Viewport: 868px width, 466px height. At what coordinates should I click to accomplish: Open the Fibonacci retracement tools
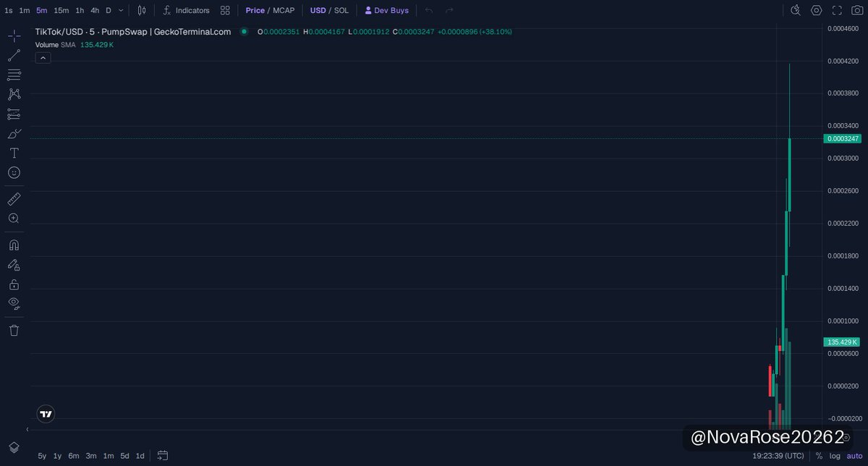(14, 75)
